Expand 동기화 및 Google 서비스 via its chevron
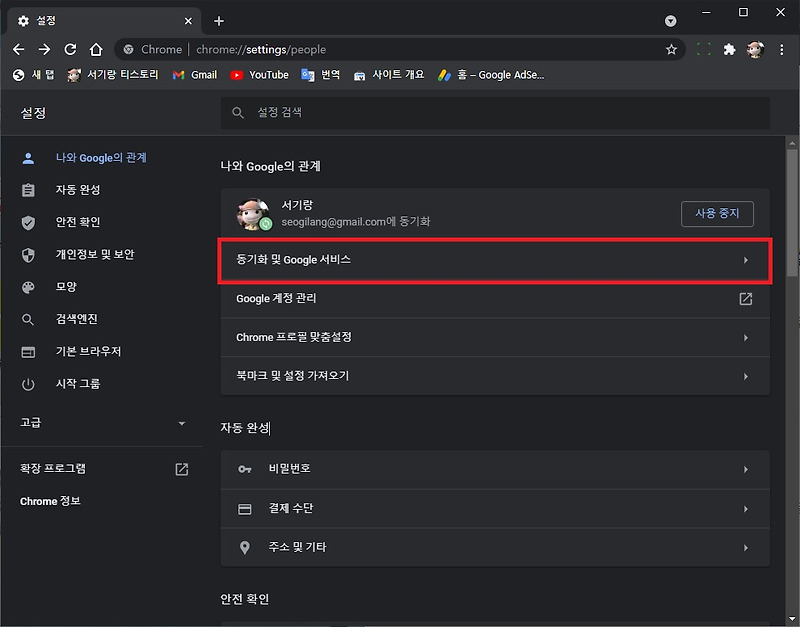 click(746, 260)
